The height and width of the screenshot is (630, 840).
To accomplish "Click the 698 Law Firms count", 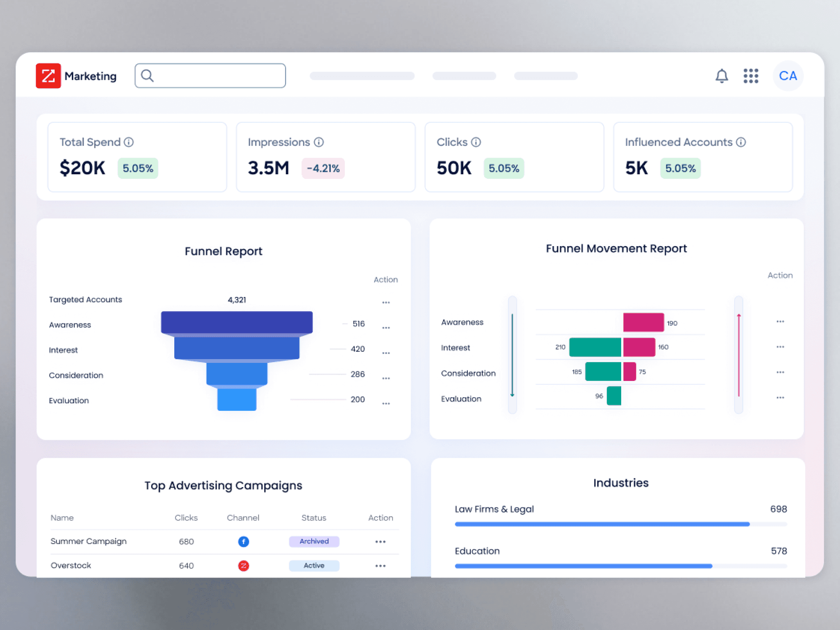I will (779, 509).
